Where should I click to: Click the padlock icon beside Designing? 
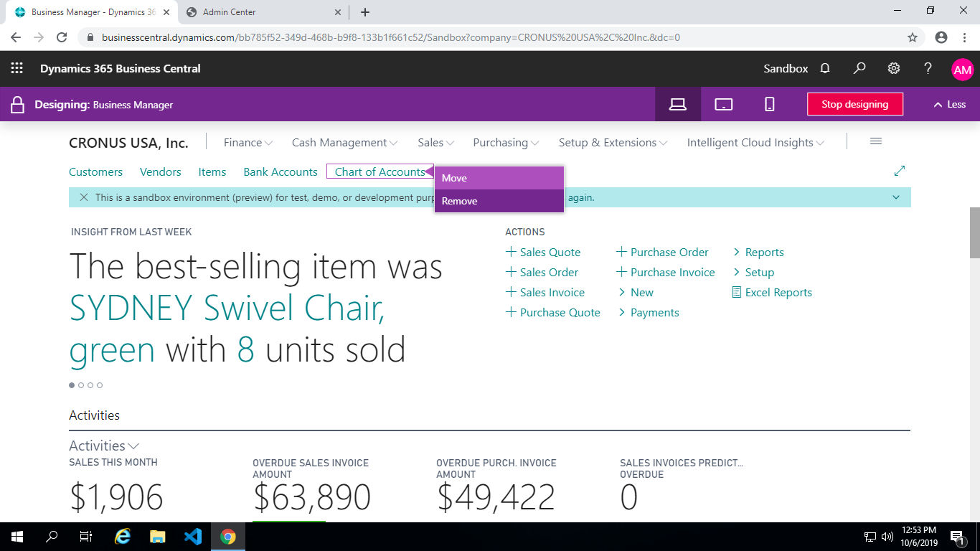17,105
